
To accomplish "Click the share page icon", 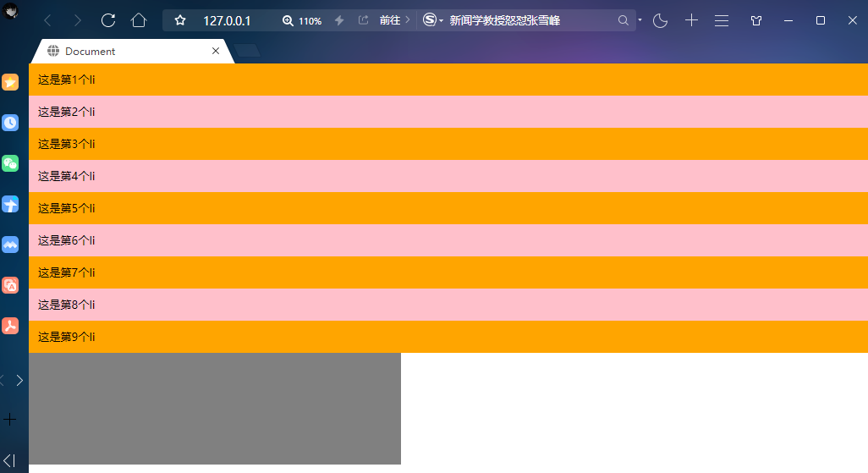I will (363, 20).
